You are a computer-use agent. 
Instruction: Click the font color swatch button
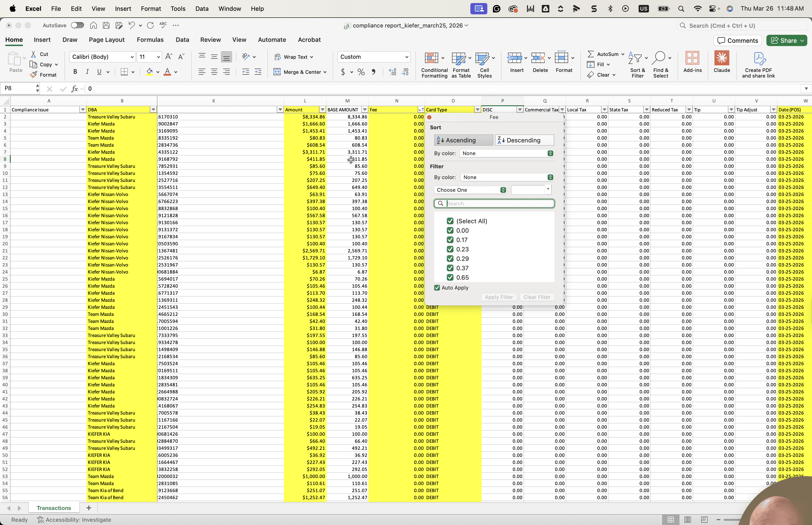[167, 72]
